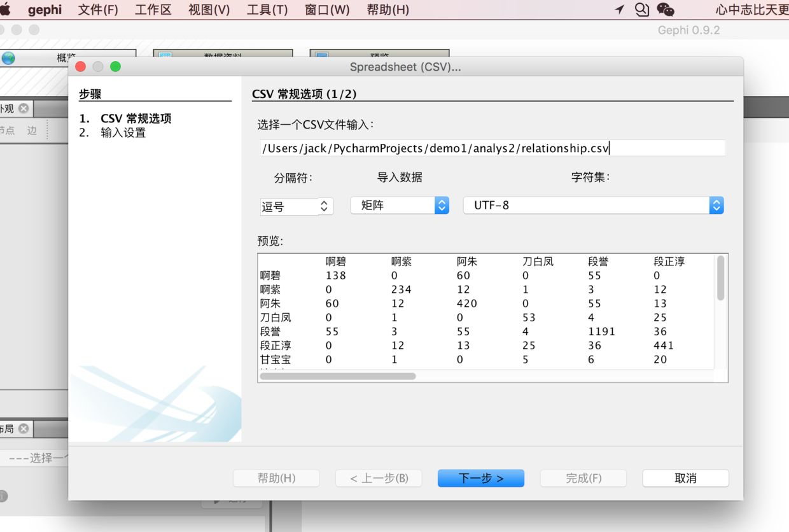Open the 字符集 UTF-8 dropdown
The image size is (789, 532).
tap(593, 205)
